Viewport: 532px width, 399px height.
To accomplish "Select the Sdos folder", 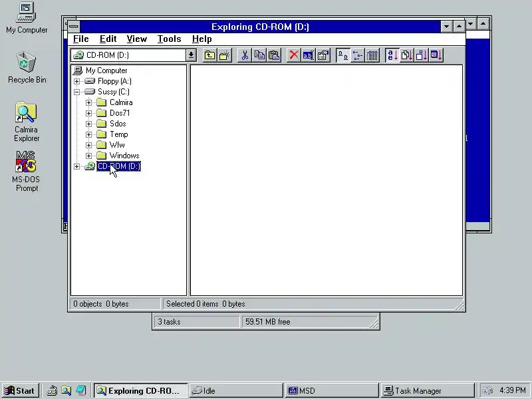I will [x=118, y=124].
